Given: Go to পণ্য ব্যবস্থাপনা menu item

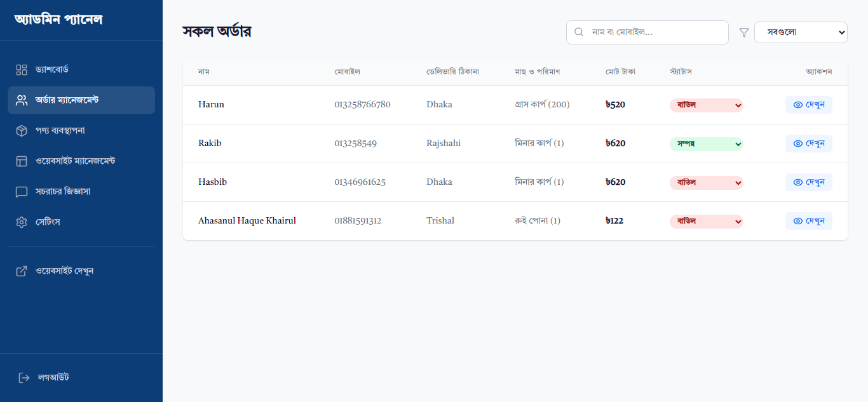Looking at the screenshot, I should click(x=60, y=131).
